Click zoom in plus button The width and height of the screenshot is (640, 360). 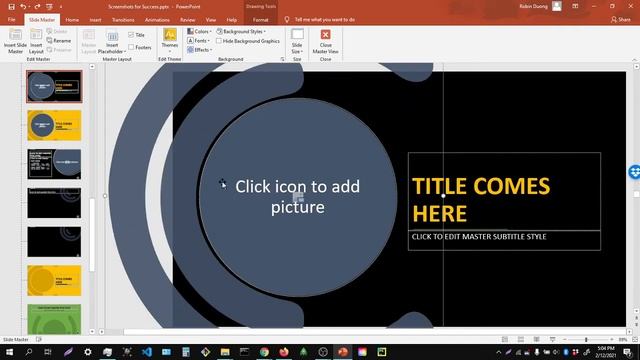click(611, 340)
